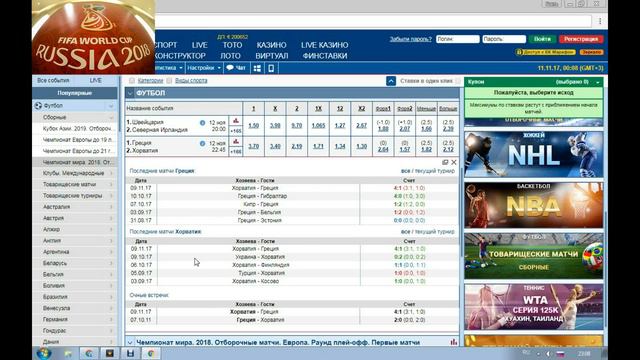Open mobile version phone icon
The image size is (640, 360).
(271, 68)
